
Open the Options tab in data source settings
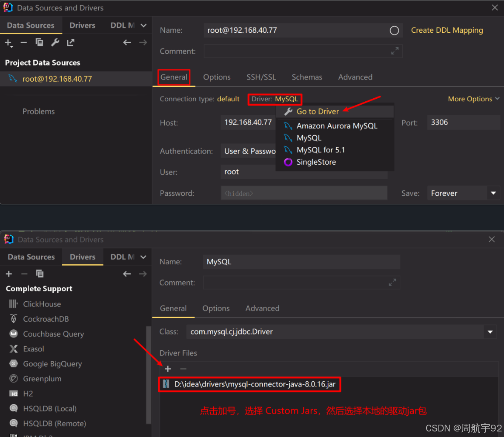pos(217,77)
